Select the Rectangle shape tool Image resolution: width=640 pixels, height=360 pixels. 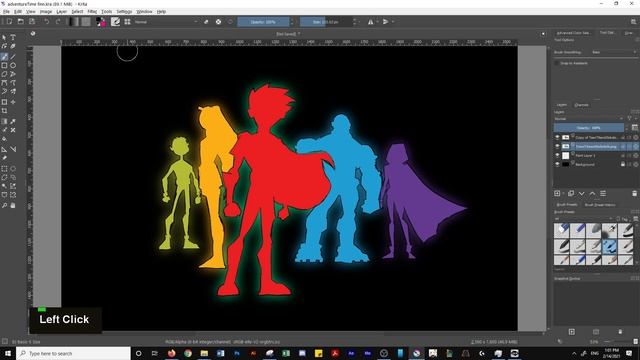pyautogui.click(x=4, y=65)
